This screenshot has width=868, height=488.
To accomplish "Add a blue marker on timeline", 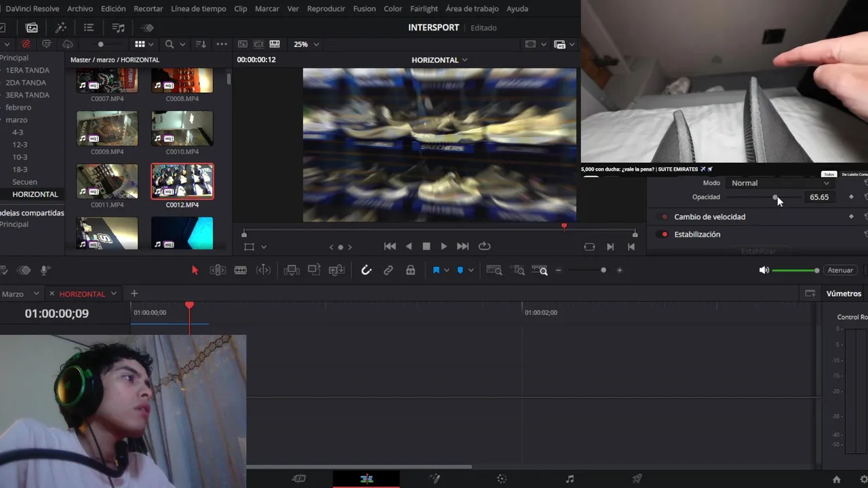I will click(460, 270).
